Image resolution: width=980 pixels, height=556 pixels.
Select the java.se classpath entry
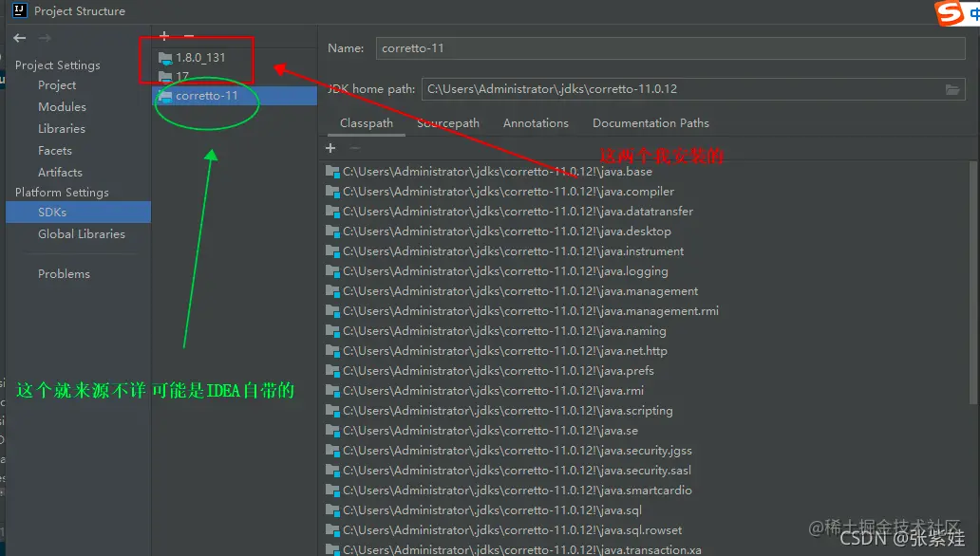point(481,431)
